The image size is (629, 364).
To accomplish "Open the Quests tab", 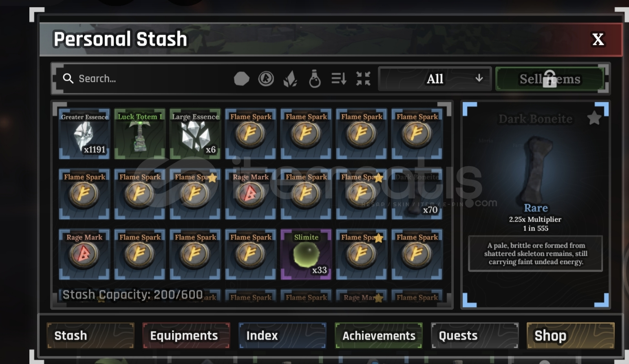I will click(x=475, y=335).
